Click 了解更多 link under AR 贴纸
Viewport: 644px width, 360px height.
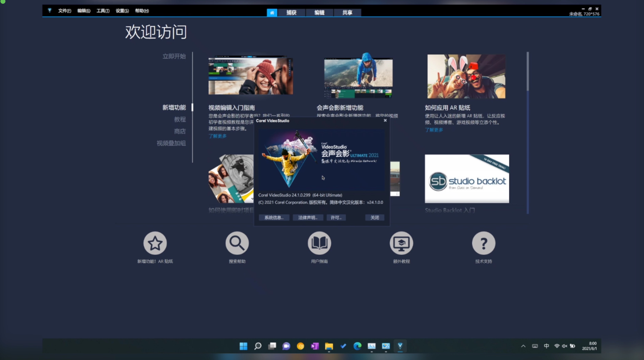pos(434,130)
